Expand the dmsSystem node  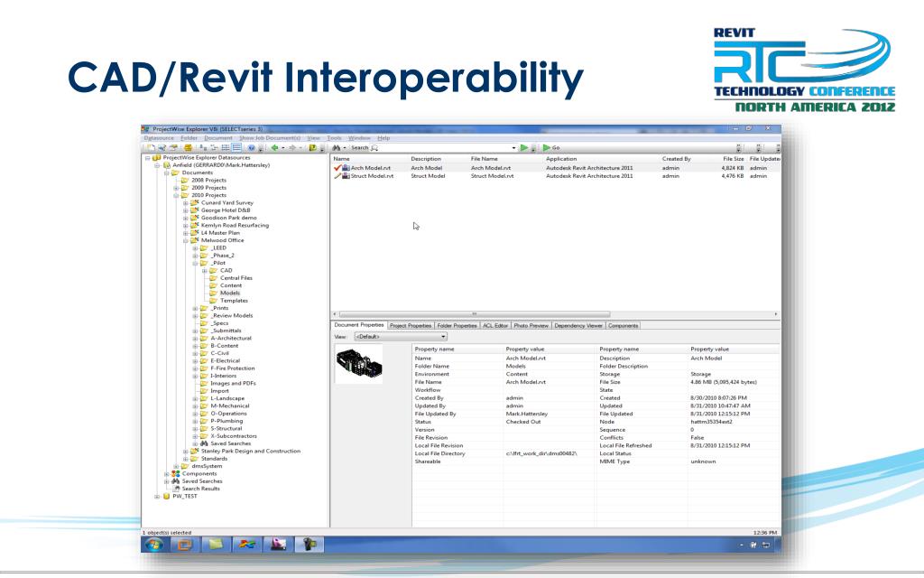pos(176,467)
